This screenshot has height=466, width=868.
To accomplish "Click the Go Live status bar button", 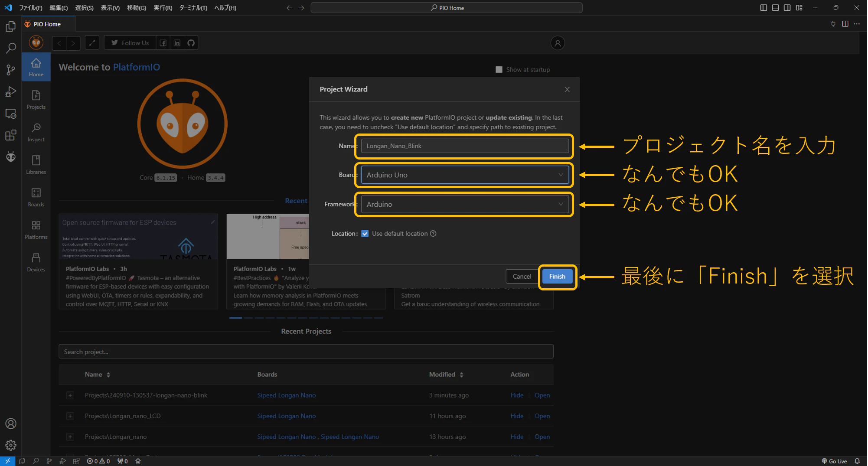I will 834,461.
